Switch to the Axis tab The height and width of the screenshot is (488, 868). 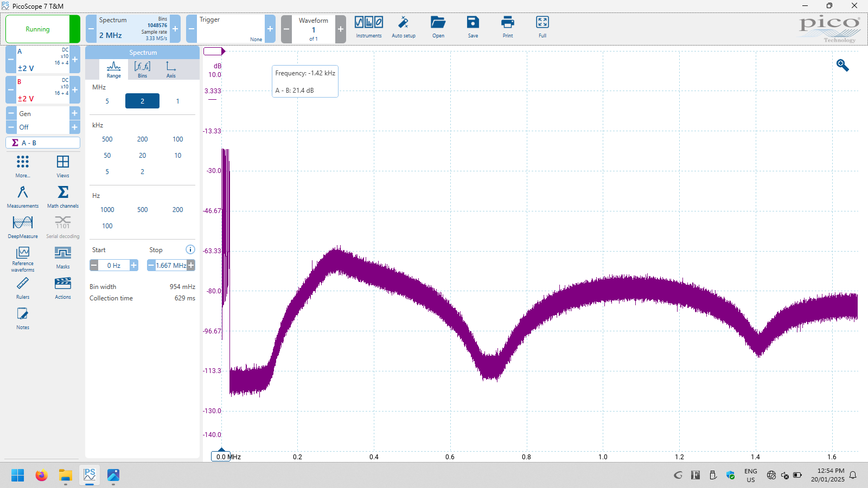tap(171, 69)
